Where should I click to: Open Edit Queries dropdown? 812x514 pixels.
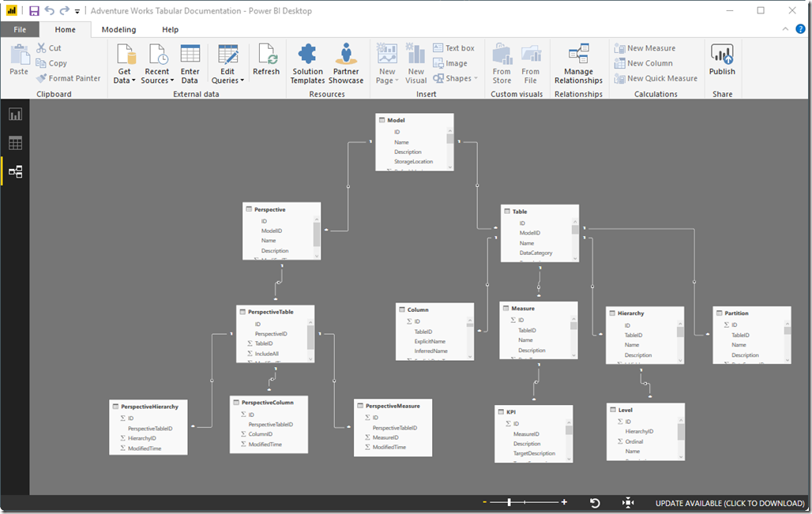(227, 64)
